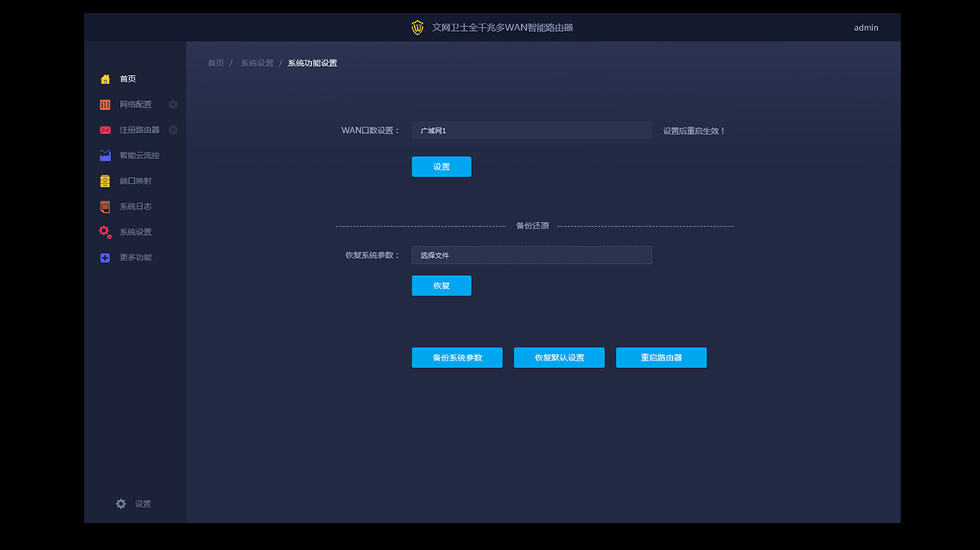
Task: Click the 恢复系统参数： label
Action: point(373,255)
